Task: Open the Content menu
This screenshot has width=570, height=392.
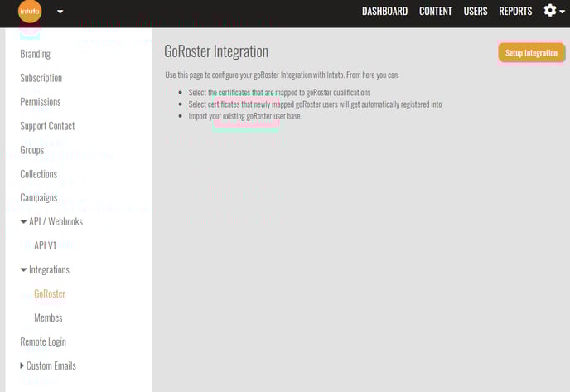Action: 436,12
